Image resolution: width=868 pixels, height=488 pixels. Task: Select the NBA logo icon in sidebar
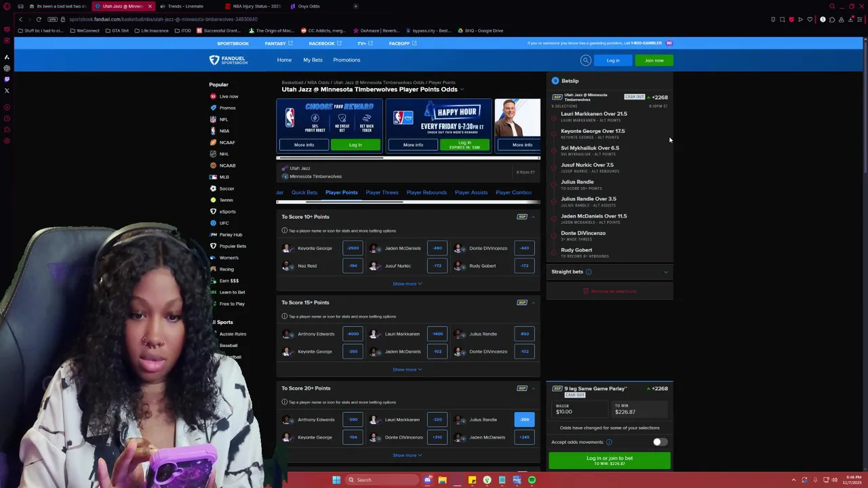[x=213, y=131]
